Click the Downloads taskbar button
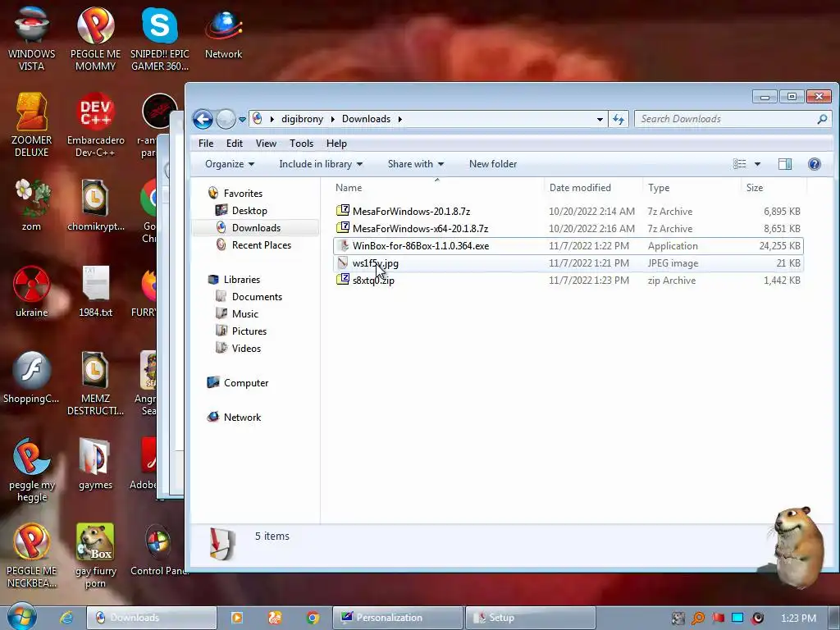 [x=151, y=618]
